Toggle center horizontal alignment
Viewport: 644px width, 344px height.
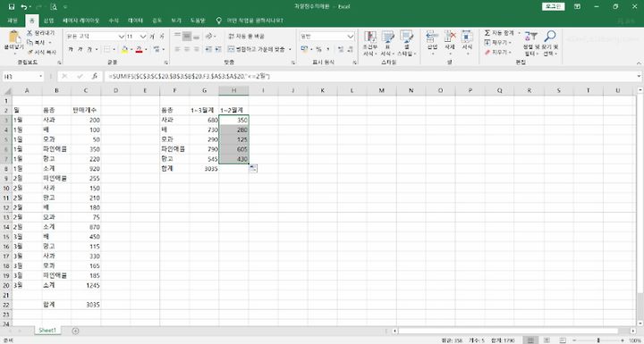pos(187,49)
